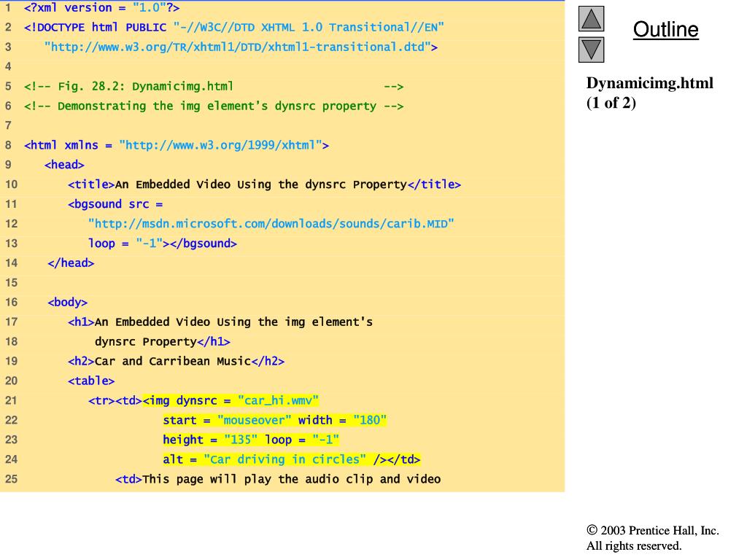Select the Dynamicimg.html heading text
Image resolution: width=747 pixels, height=560 pixels.
650,83
